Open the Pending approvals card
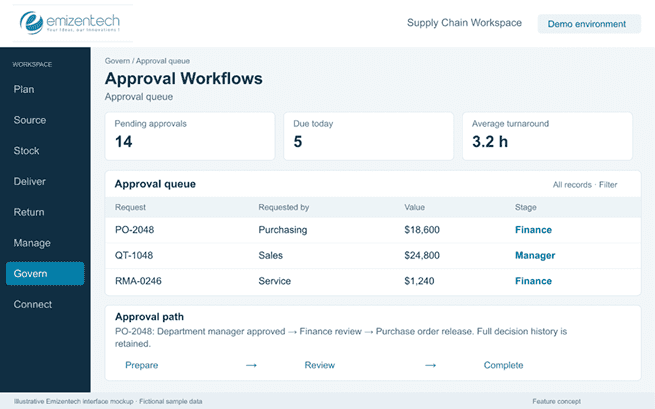The image size is (655, 409). (190, 136)
